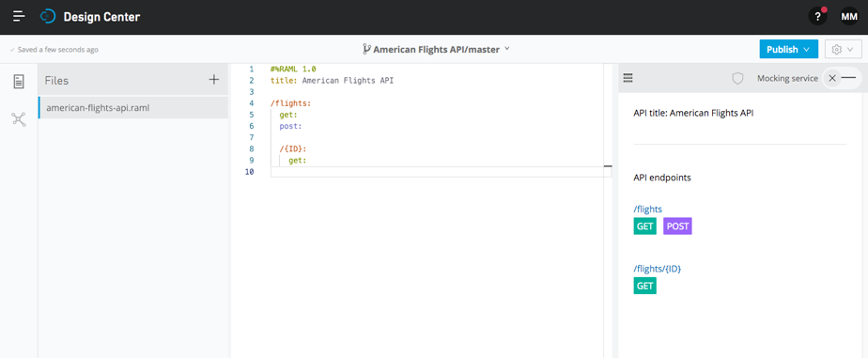Open the help question mark icon
868x358 pixels.
tap(817, 17)
